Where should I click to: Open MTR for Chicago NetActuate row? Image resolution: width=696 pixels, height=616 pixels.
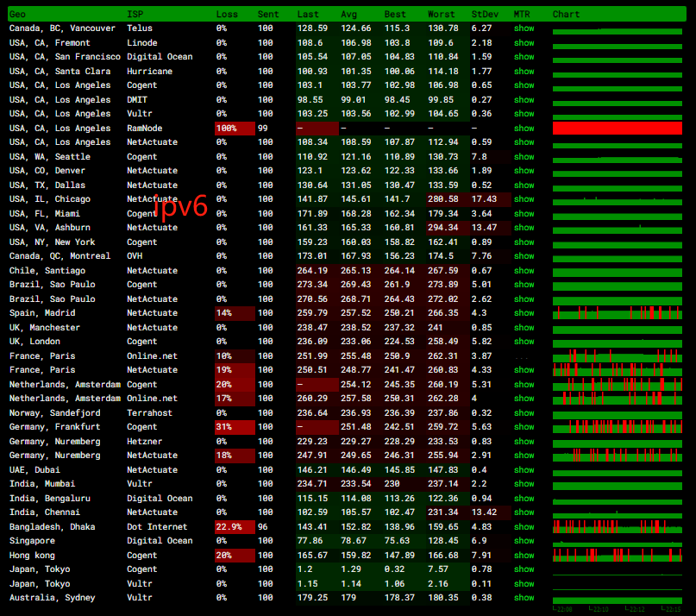[524, 199]
